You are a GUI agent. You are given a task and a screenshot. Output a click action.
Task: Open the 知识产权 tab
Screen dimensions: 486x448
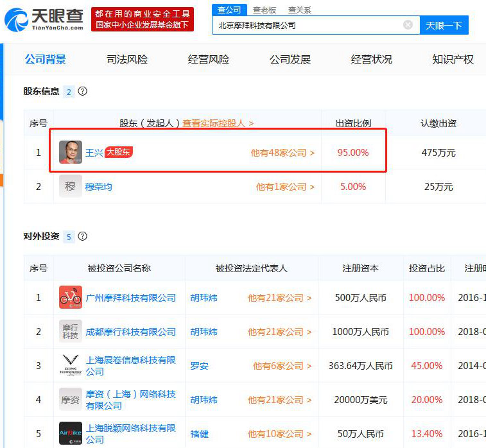point(453,59)
